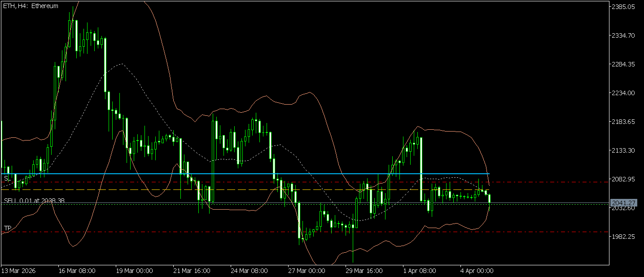Click the "29 Mar 16:00" time label
The width and height of the screenshot is (644, 277).
pos(364,271)
